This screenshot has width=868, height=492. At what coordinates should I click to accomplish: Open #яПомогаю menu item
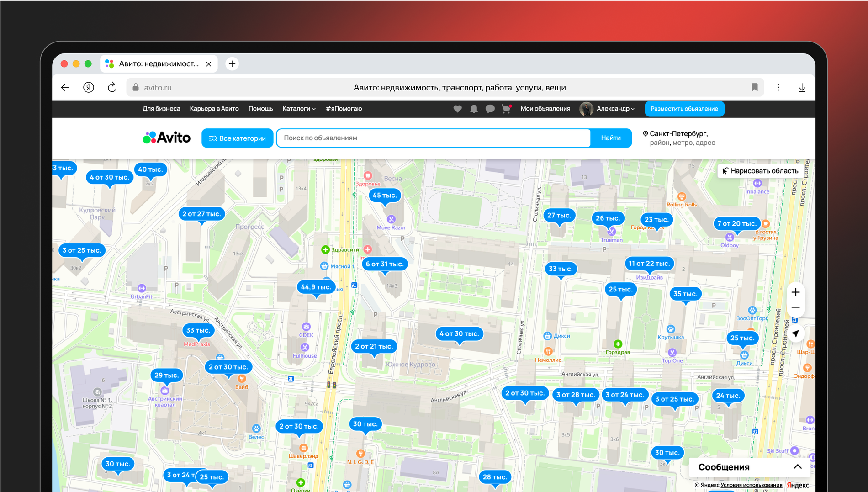[344, 109]
